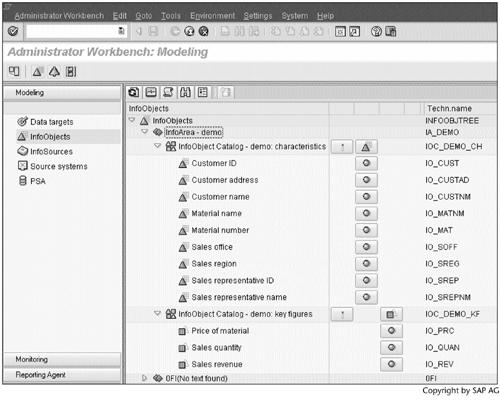Click the green checkmark Enter icon

click(13, 31)
